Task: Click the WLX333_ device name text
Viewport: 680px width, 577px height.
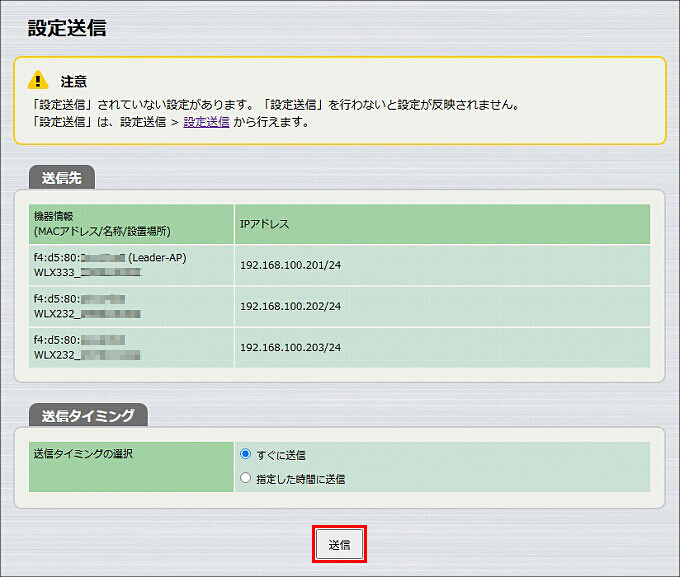Action: click(87, 272)
